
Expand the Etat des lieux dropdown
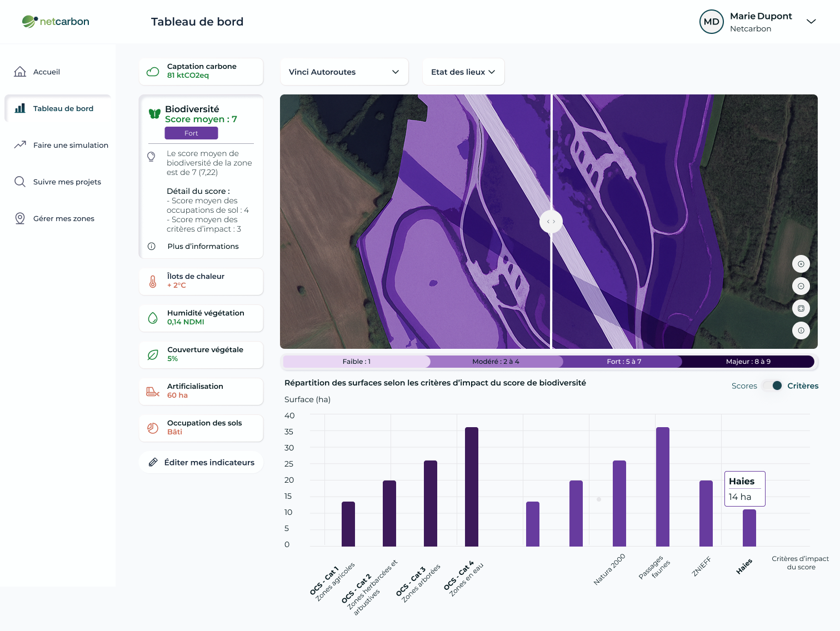463,72
